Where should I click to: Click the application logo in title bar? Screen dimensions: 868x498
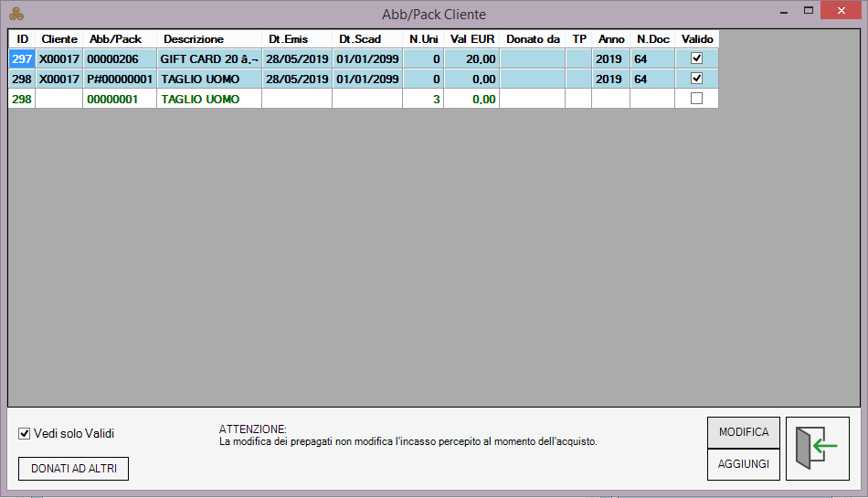coord(16,14)
